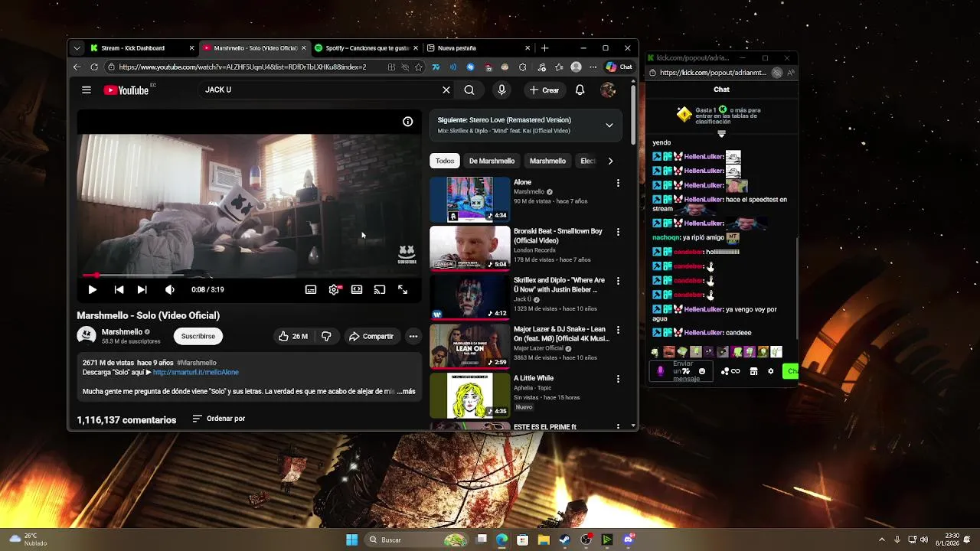Open video player settings gear

click(334, 290)
